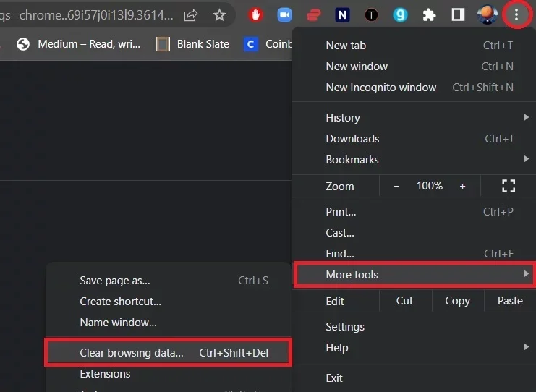The height and width of the screenshot is (392, 536).
Task: Choose Create shortcut in submenu
Action: coord(169,302)
